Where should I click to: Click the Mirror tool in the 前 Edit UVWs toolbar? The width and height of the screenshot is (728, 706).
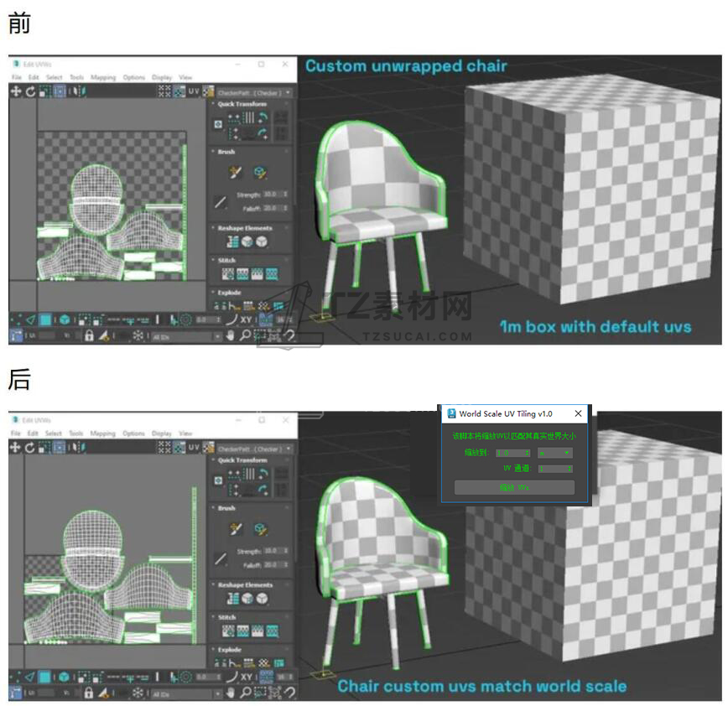80,91
